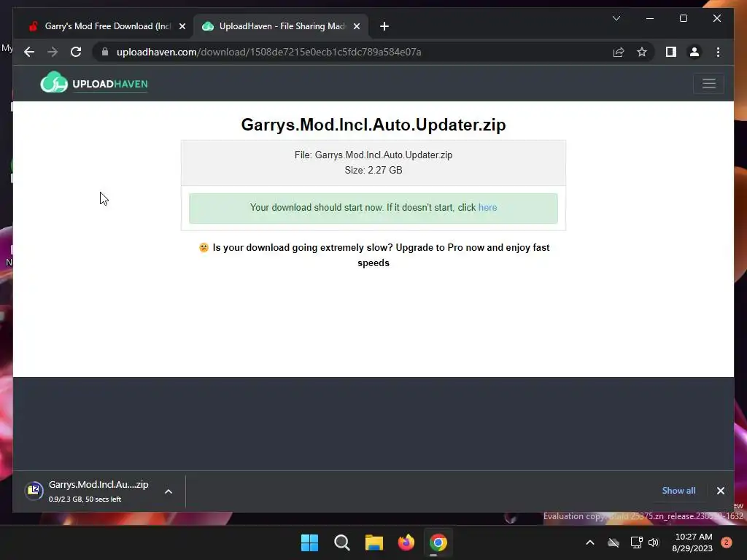
Task: Minimize the Chrome window
Action: (650, 18)
